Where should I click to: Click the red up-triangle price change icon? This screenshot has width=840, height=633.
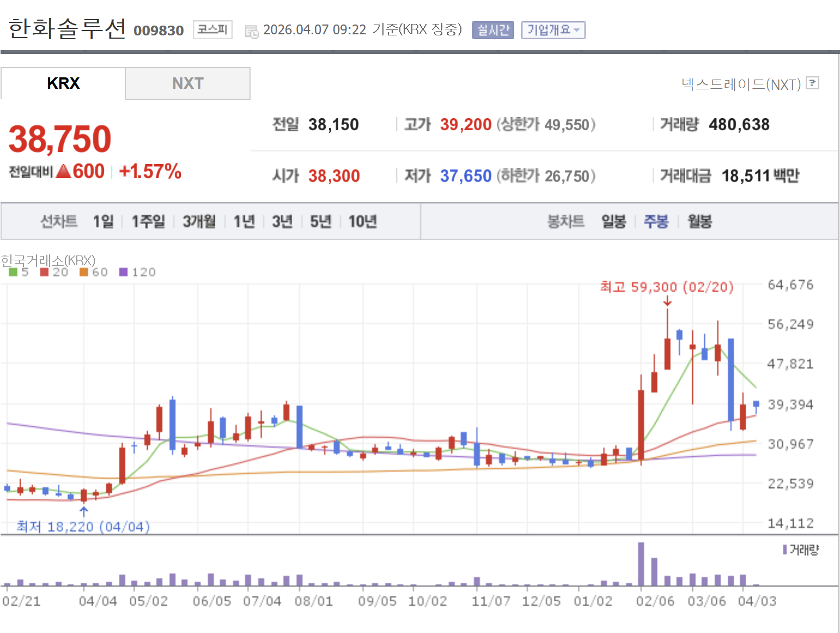click(x=64, y=172)
